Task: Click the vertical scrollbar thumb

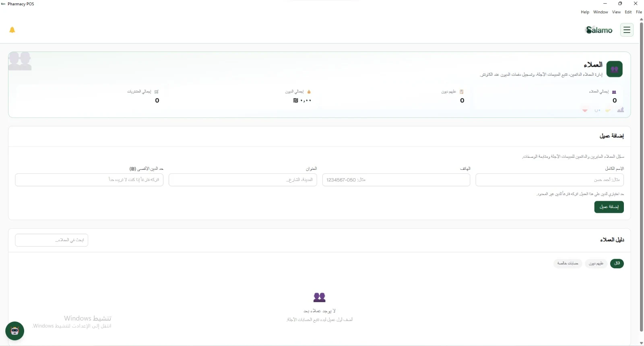Action: (x=641, y=176)
